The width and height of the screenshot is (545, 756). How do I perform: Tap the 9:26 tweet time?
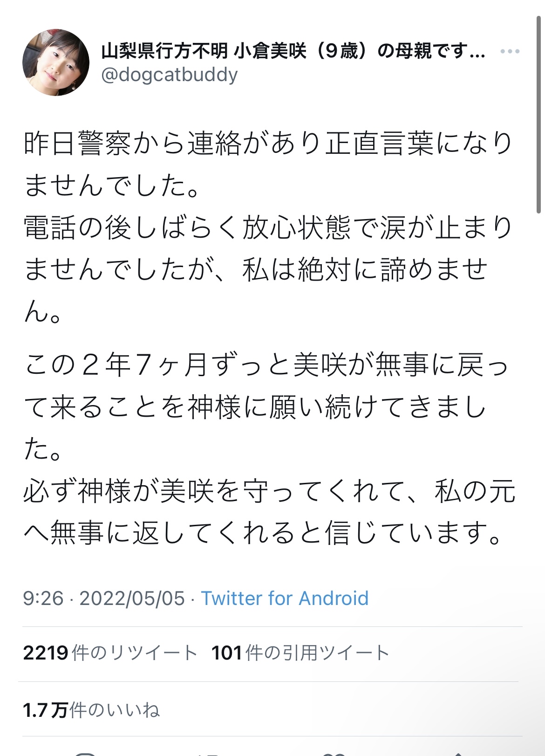[x=43, y=598]
